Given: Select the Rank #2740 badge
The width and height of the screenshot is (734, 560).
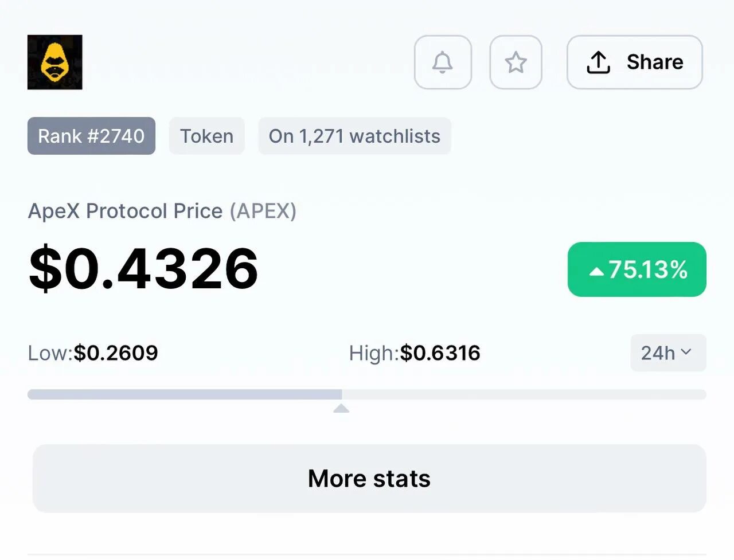Looking at the screenshot, I should [91, 136].
